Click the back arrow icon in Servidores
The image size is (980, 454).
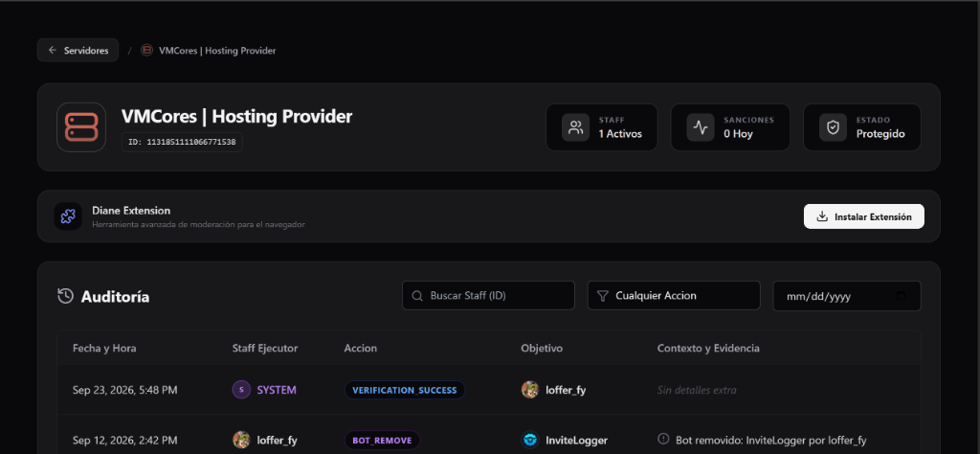point(53,50)
